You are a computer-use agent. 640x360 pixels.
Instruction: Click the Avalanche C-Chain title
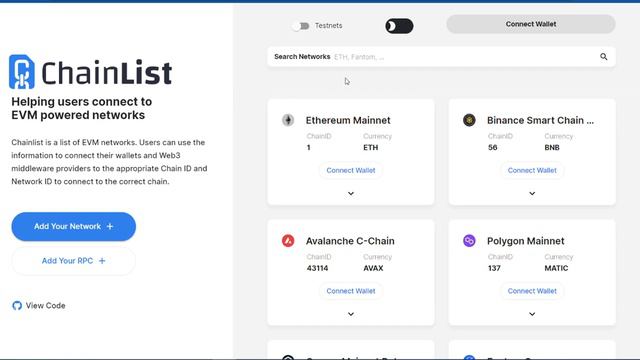point(350,241)
